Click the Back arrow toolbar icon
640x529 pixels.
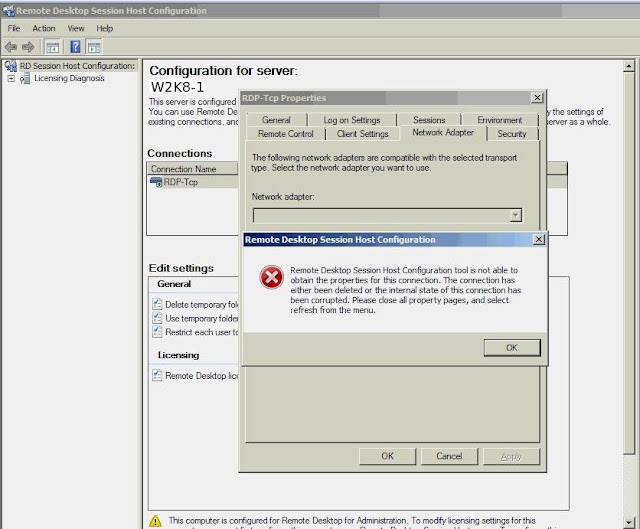click(11, 47)
